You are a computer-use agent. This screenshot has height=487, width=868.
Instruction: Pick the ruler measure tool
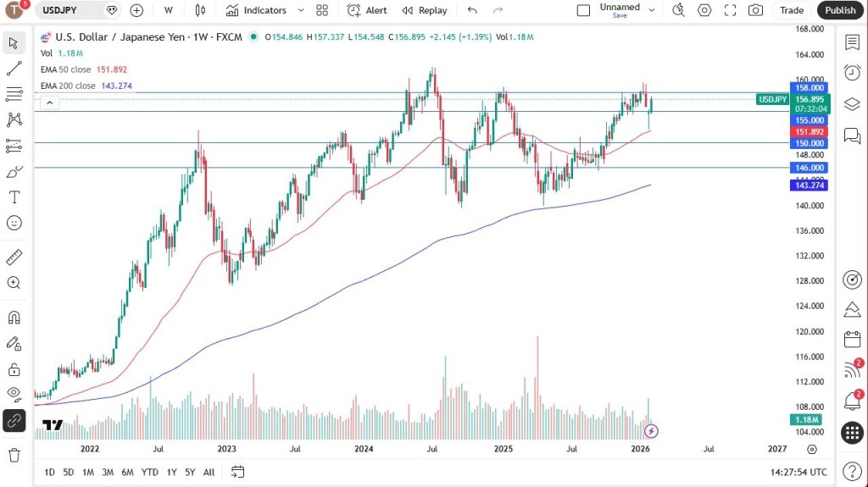(x=14, y=257)
